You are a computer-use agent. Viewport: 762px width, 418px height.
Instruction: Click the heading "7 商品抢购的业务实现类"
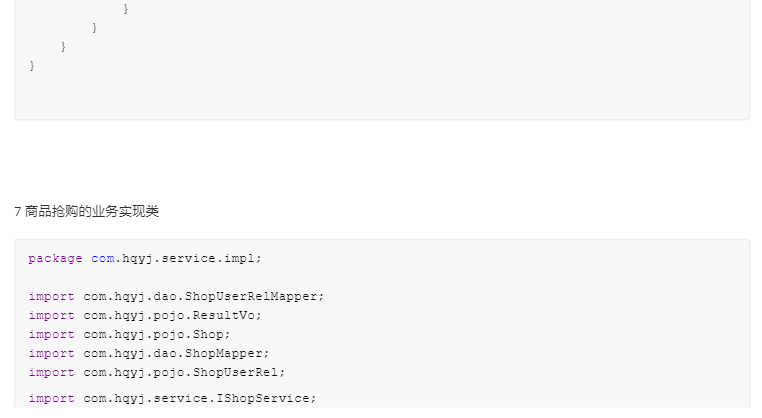tap(86, 212)
